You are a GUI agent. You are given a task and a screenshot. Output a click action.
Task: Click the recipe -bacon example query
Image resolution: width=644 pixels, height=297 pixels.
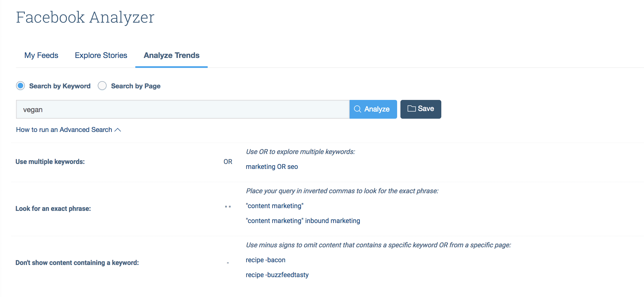[265, 260]
